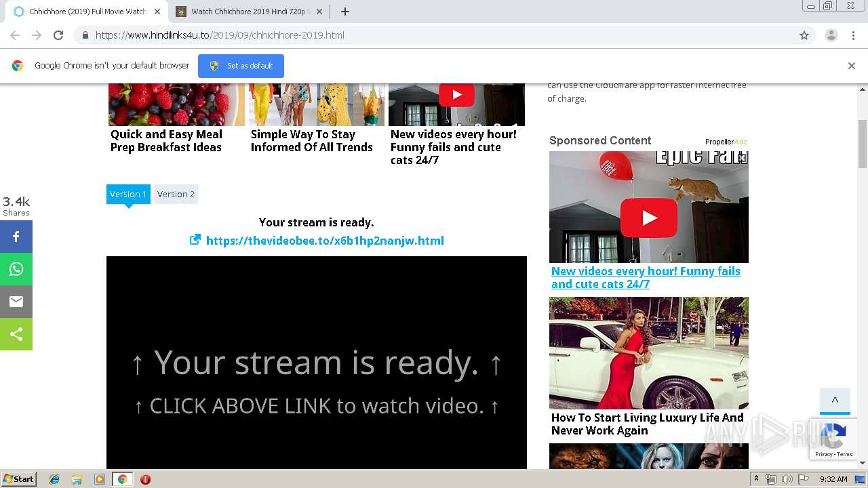
Task: Click the browser forward arrow
Action: 37,35
